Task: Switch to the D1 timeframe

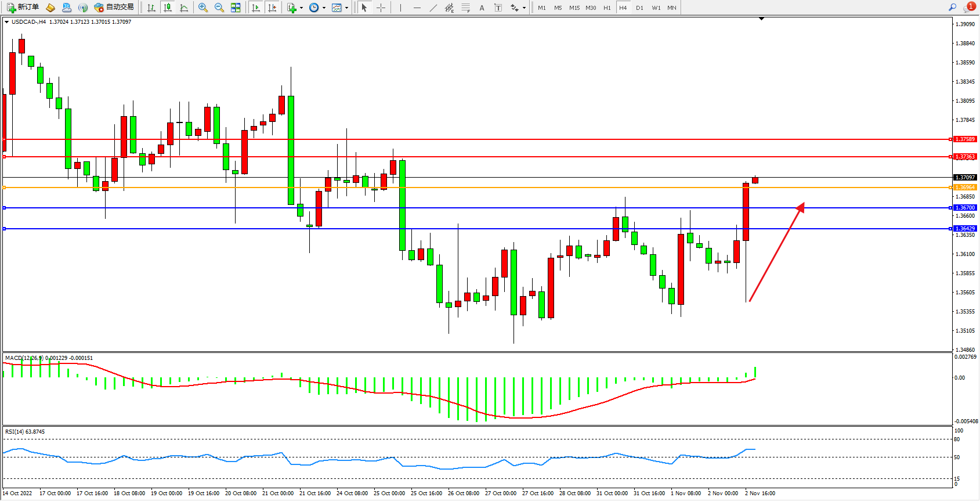Action: [x=639, y=8]
